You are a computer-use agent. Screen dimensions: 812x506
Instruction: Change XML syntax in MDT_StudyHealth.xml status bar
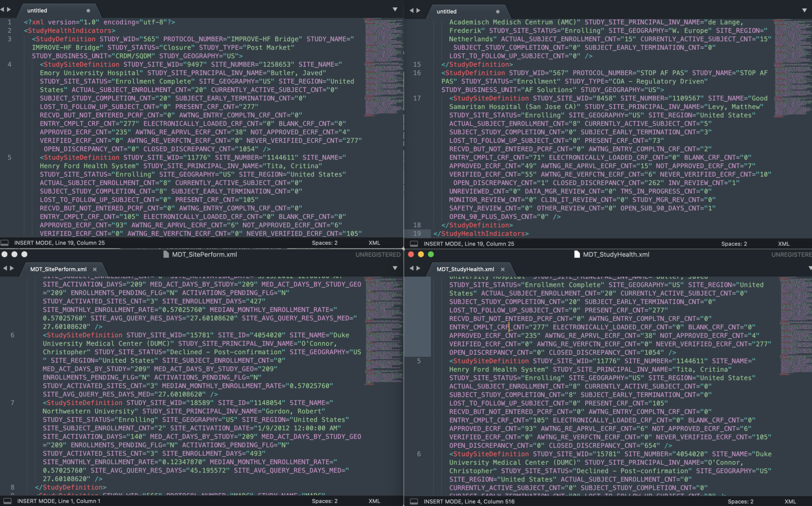coord(790,502)
